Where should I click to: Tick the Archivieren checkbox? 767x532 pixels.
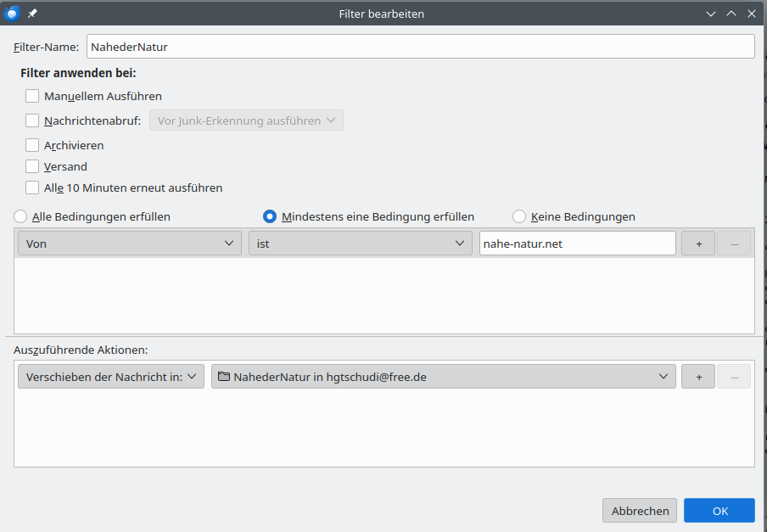(32, 145)
